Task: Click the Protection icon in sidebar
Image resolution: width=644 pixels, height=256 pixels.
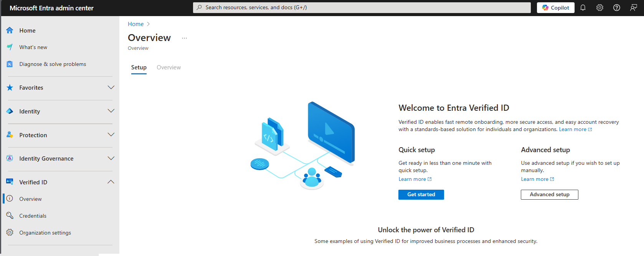Action: (x=10, y=135)
